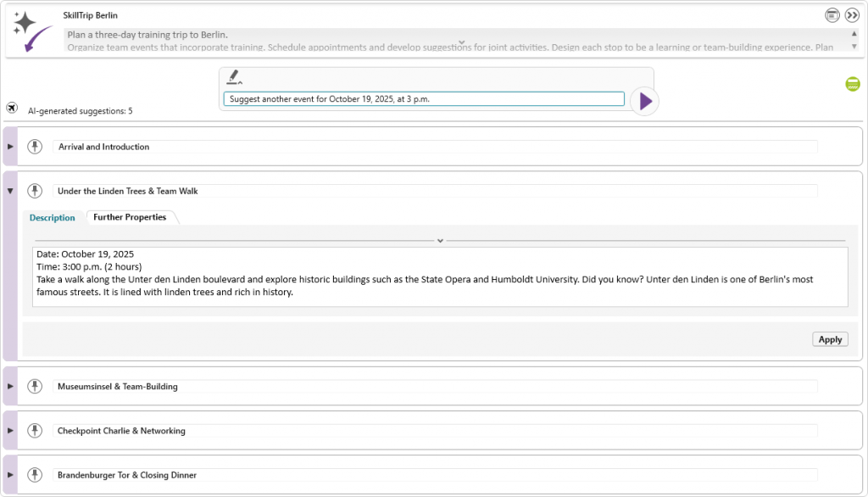Expand the Arrival and Introduction item

(x=10, y=147)
